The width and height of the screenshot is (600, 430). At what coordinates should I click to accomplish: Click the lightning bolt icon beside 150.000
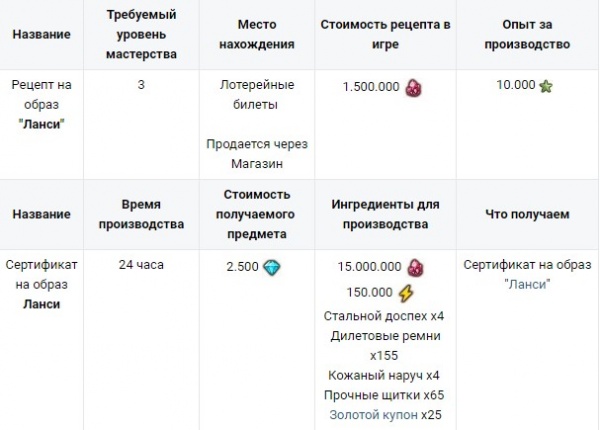click(x=406, y=292)
